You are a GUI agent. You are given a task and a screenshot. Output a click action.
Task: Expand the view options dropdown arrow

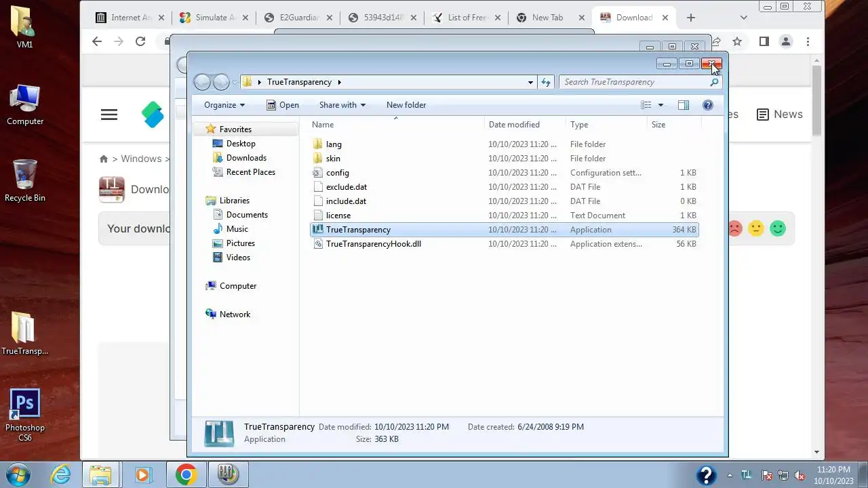(x=660, y=105)
